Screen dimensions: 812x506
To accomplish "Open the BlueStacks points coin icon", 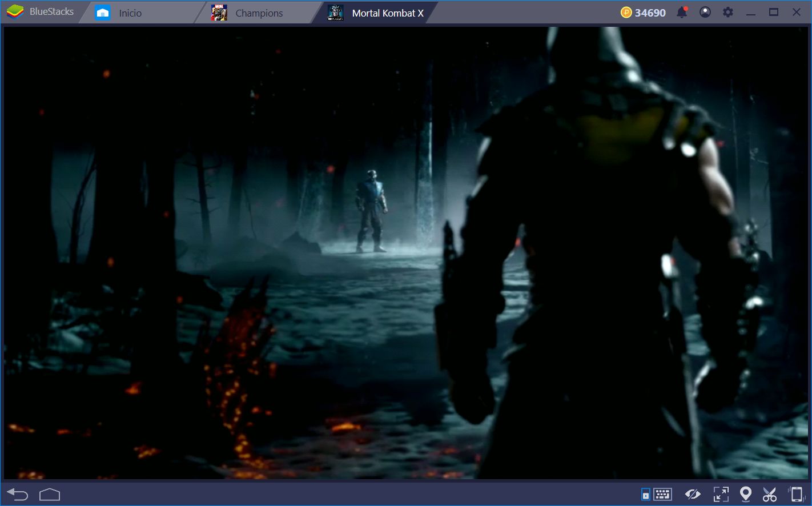I will pyautogui.click(x=626, y=13).
